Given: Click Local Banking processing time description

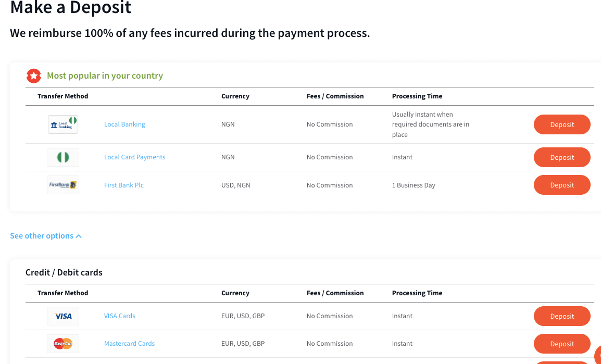Looking at the screenshot, I should (x=430, y=124).
